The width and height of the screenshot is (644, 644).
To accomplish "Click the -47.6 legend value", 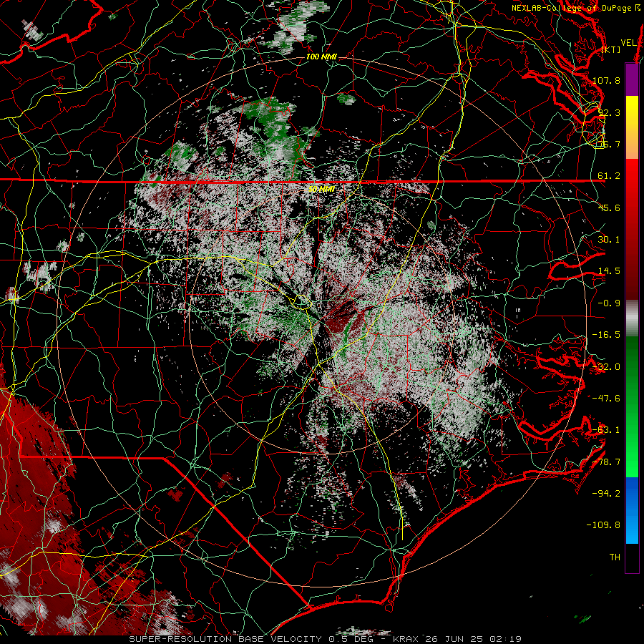I will pyautogui.click(x=606, y=399).
